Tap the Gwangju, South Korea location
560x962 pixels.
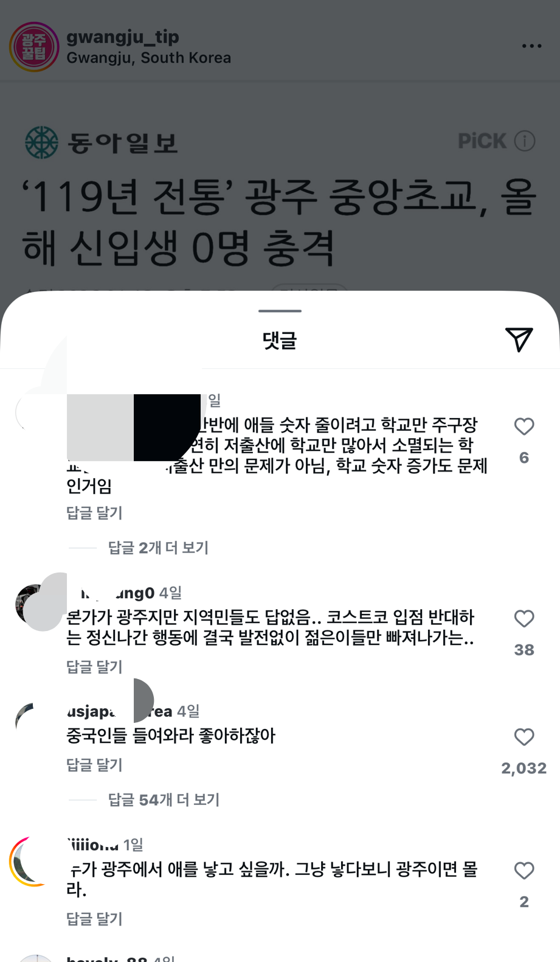(148, 58)
